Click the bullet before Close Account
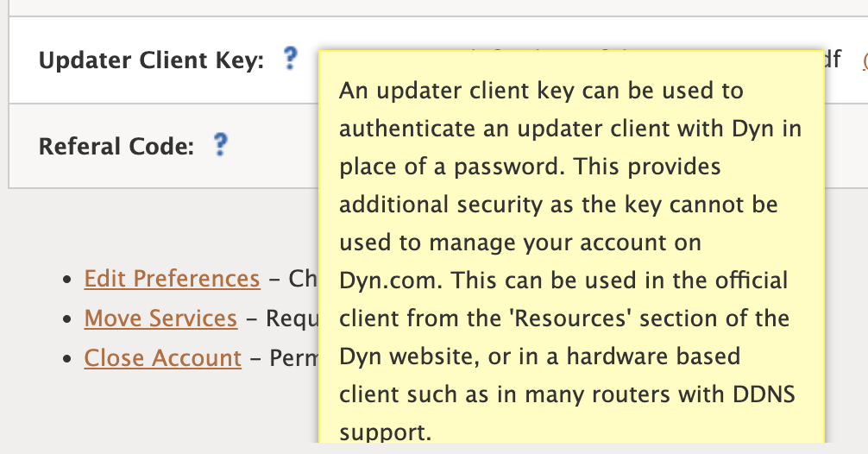This screenshot has height=454, width=868. [x=67, y=359]
